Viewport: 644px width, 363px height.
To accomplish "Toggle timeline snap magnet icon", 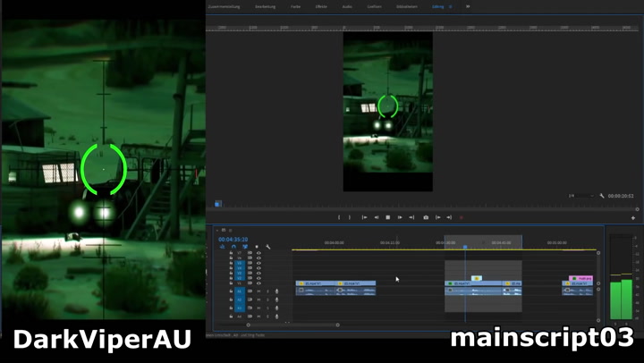I will 233,247.
